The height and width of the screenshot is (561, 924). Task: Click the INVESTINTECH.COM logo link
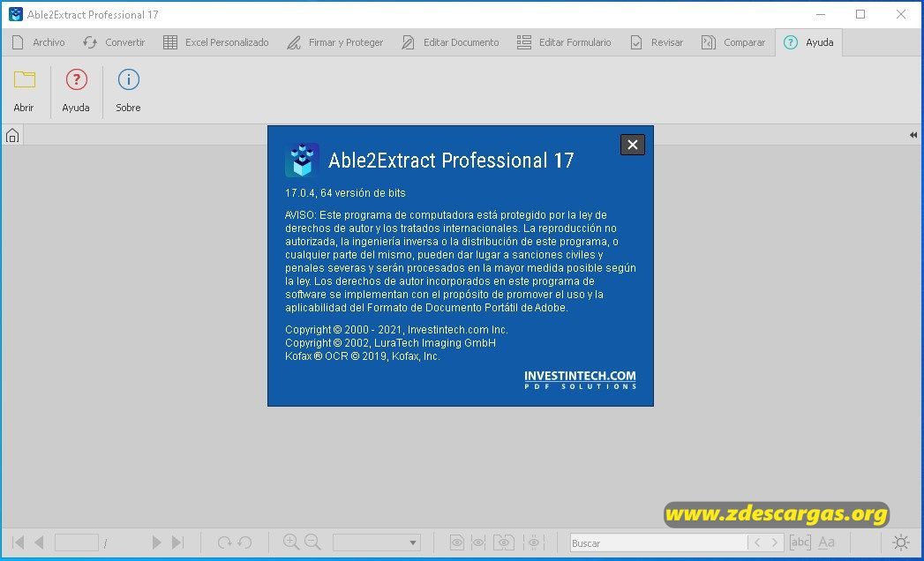pos(580,379)
